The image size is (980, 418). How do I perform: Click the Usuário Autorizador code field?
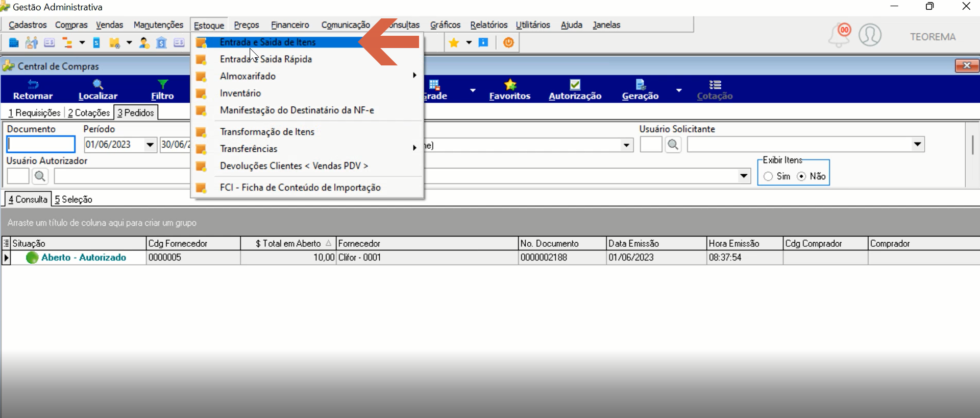pos(18,177)
